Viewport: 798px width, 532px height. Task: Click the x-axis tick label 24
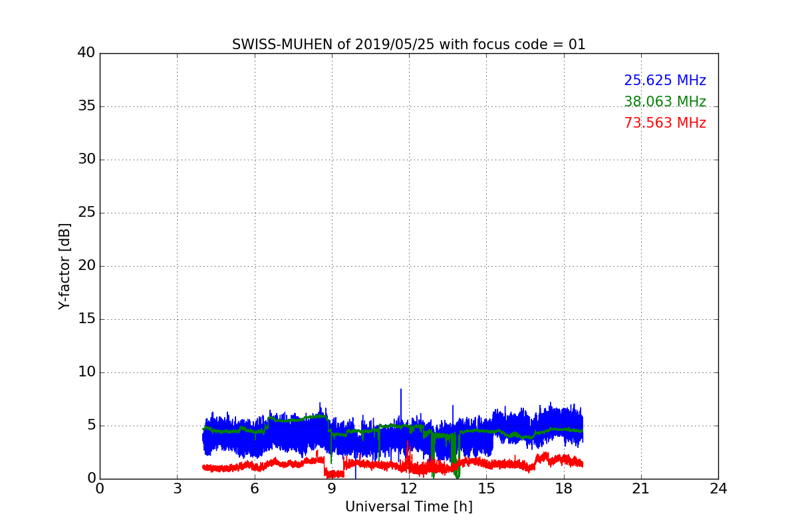718,488
